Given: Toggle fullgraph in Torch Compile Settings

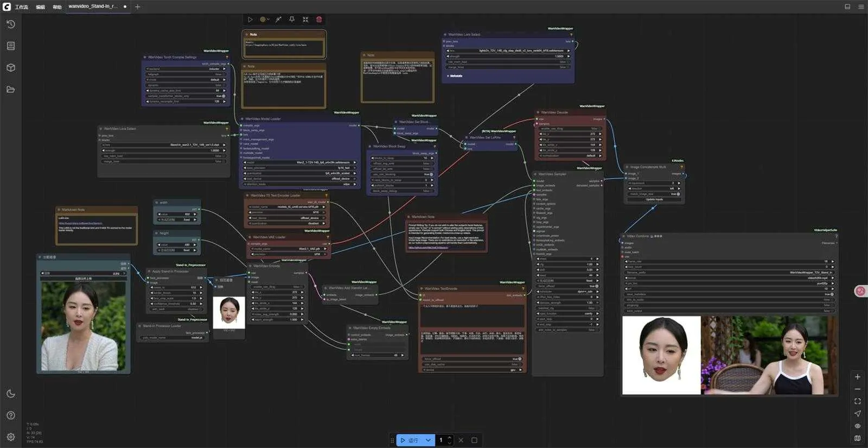Looking at the screenshot, I should click(x=186, y=74).
